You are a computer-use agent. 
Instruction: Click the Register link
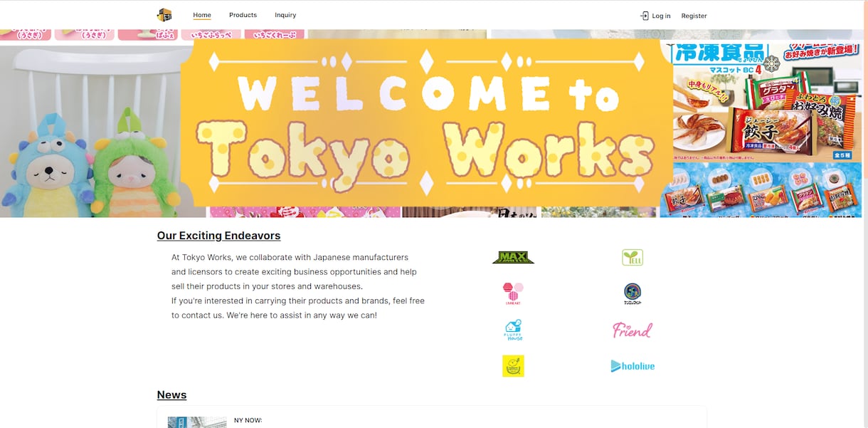click(x=694, y=16)
